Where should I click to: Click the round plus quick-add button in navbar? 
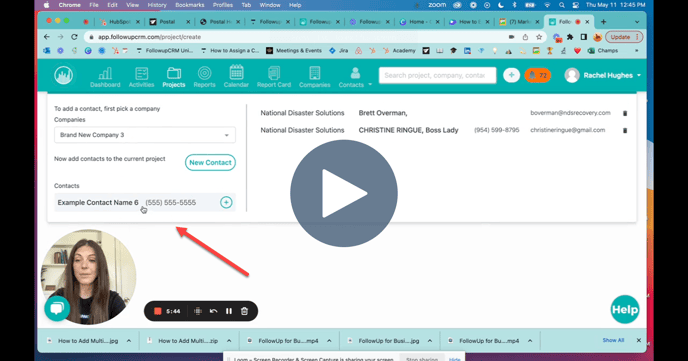pyautogui.click(x=511, y=75)
